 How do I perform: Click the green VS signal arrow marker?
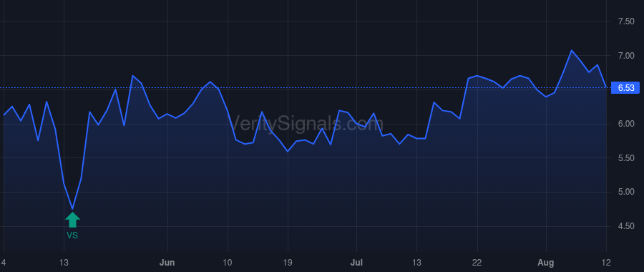[x=72, y=220]
